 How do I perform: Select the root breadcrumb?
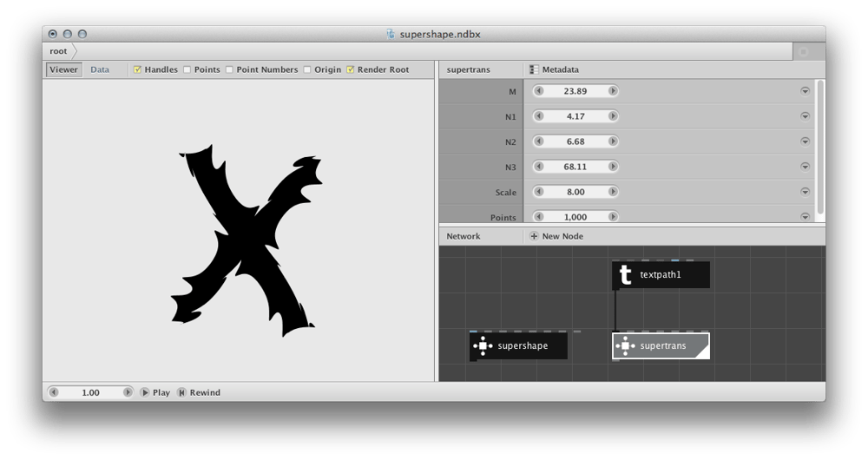click(x=58, y=51)
